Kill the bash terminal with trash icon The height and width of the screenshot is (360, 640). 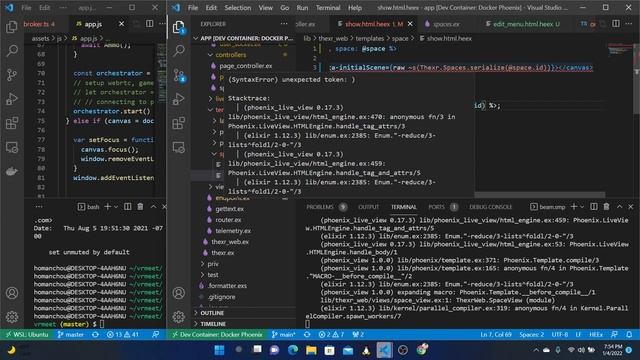tap(140, 207)
